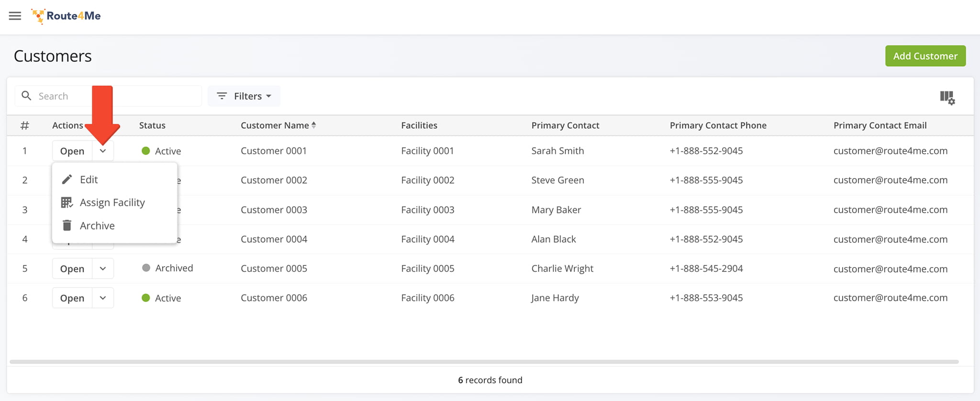Select the Customer 0006 name cell
This screenshot has width=980, height=401.
point(274,298)
